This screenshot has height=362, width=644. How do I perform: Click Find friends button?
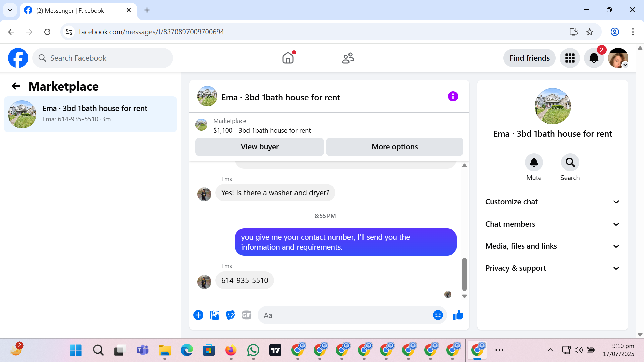pyautogui.click(x=529, y=58)
